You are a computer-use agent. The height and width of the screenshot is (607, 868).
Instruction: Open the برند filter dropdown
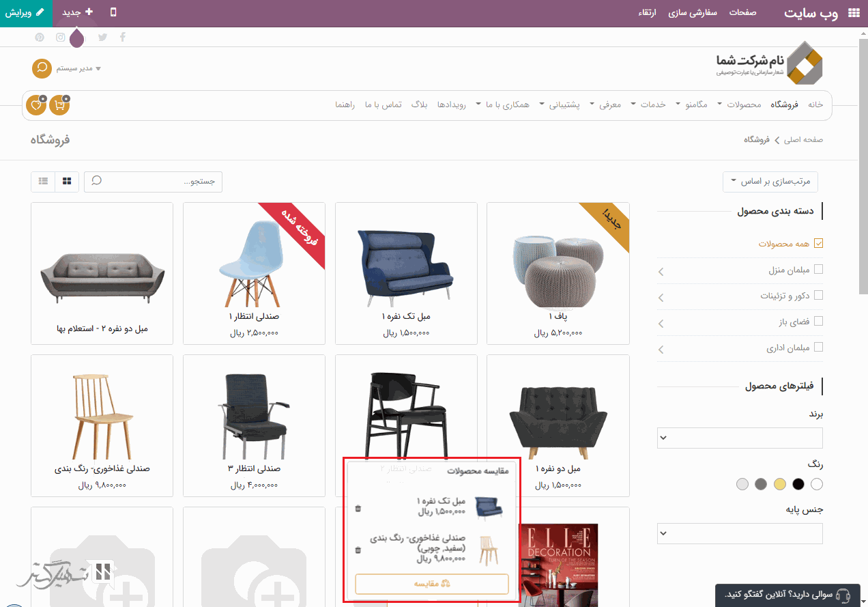click(740, 438)
